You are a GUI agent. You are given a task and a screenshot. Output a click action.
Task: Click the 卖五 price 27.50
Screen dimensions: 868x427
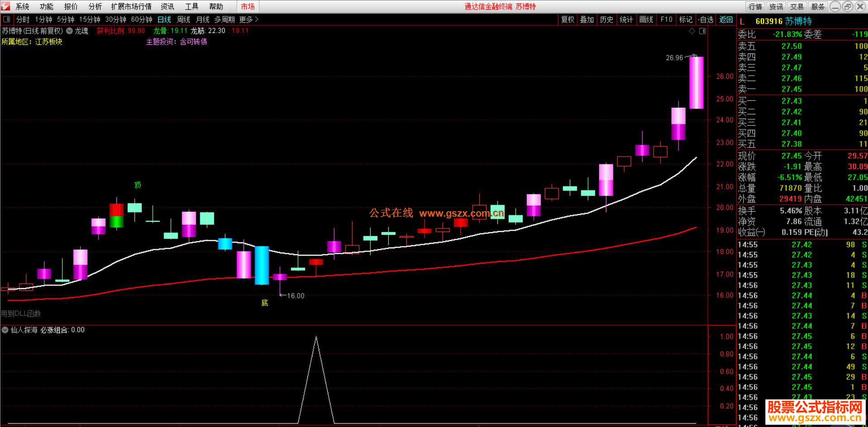tap(792, 46)
